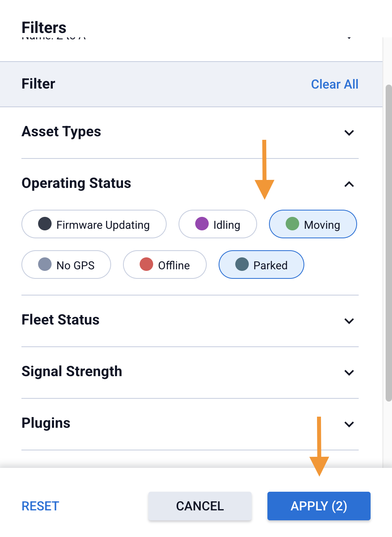Click the red Offline status dot

(146, 264)
